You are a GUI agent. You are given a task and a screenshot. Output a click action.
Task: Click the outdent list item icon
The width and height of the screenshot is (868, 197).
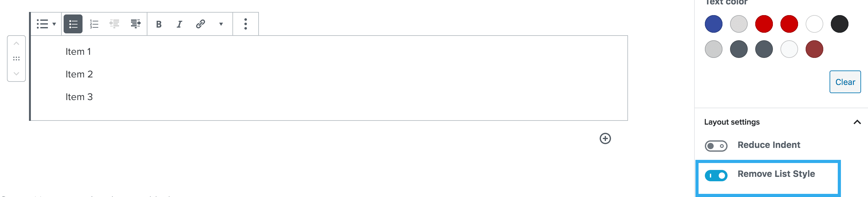click(115, 24)
